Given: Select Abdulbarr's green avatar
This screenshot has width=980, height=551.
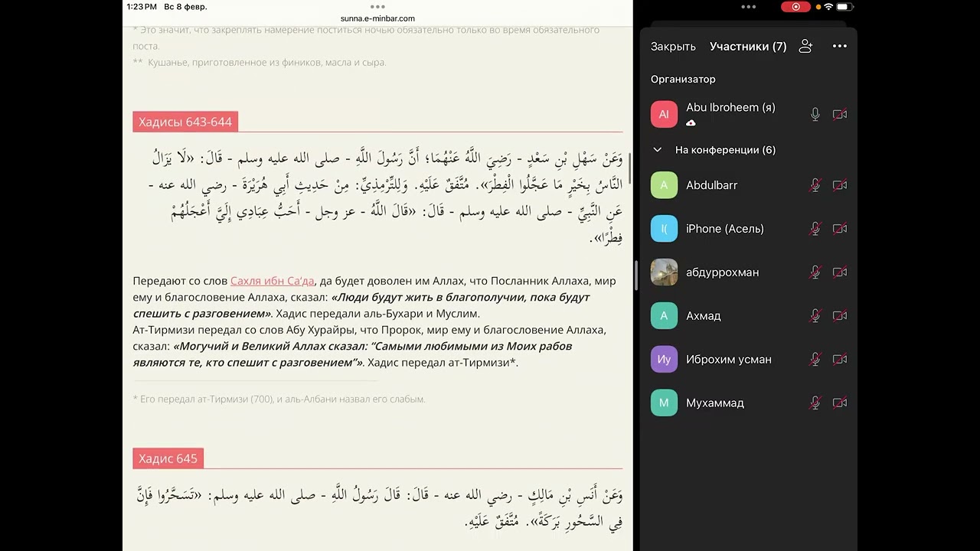Looking at the screenshot, I should click(664, 185).
